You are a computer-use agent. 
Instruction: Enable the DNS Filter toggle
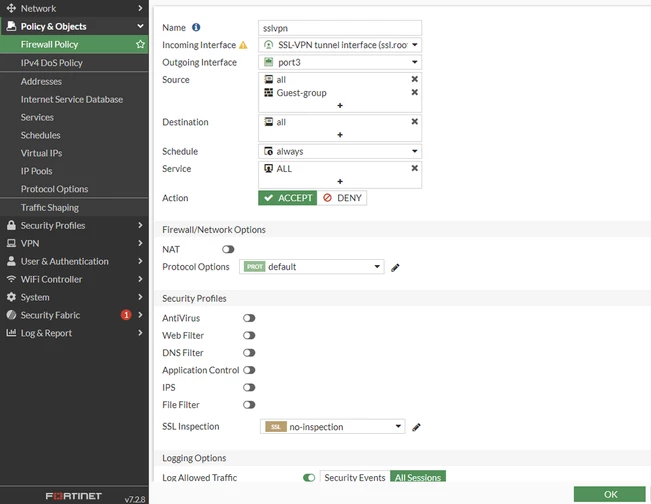[249, 353]
